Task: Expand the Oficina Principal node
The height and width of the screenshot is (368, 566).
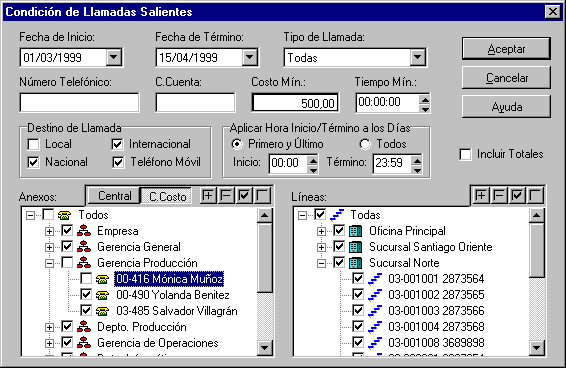Action: tap(321, 231)
